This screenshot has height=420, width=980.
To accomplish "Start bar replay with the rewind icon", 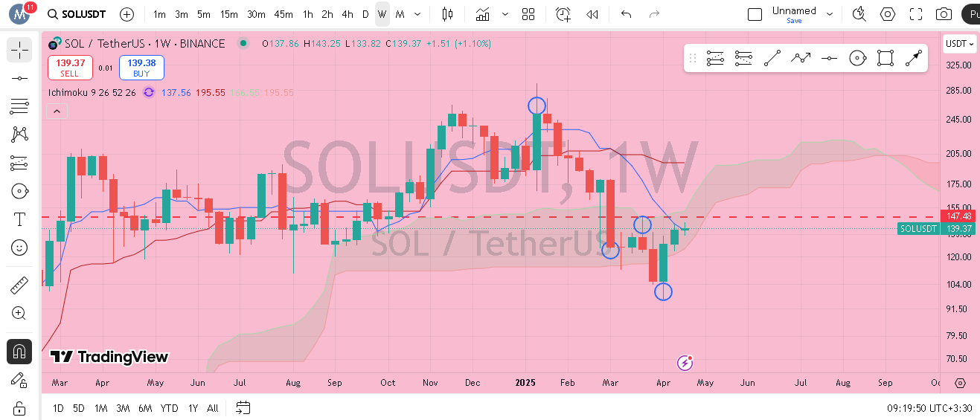I will click(x=592, y=14).
